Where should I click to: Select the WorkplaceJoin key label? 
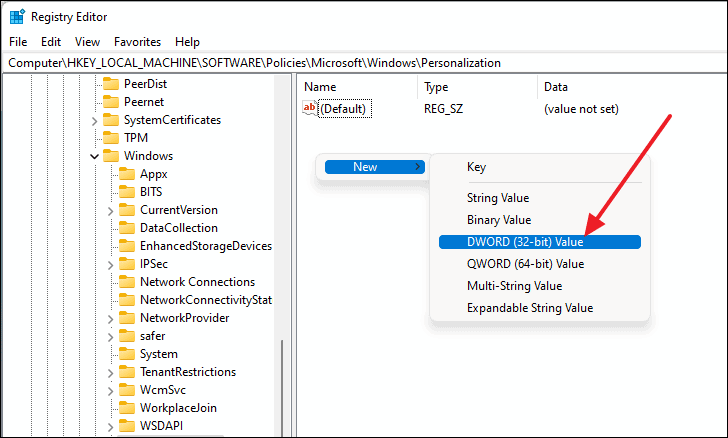178,408
